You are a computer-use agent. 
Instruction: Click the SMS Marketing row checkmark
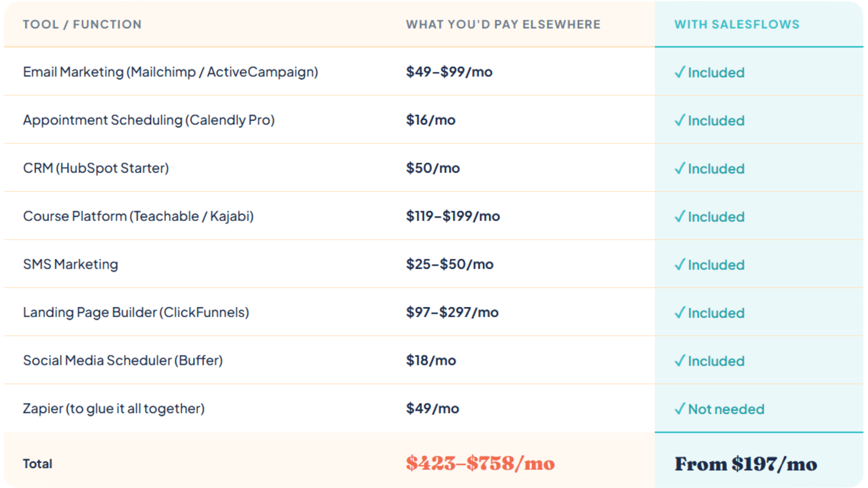(679, 264)
